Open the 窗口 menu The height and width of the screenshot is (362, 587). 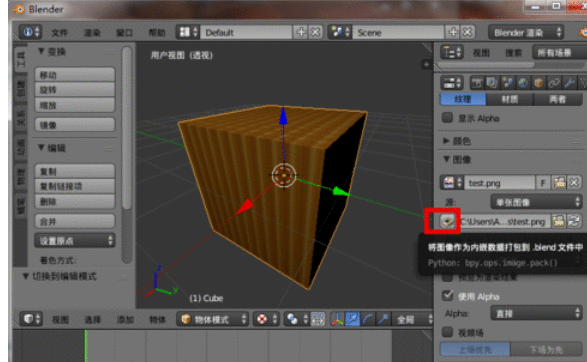pos(124,33)
